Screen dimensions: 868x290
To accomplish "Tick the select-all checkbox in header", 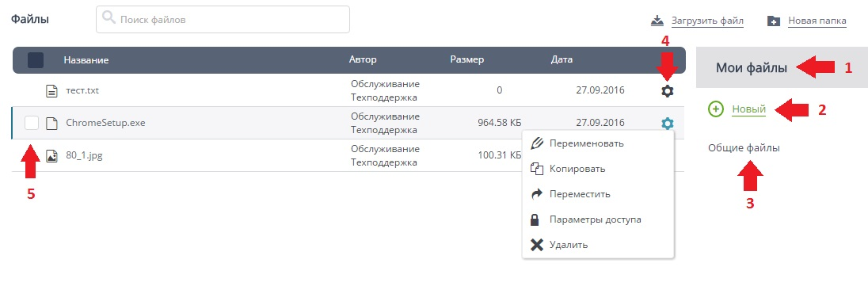I will [x=36, y=60].
